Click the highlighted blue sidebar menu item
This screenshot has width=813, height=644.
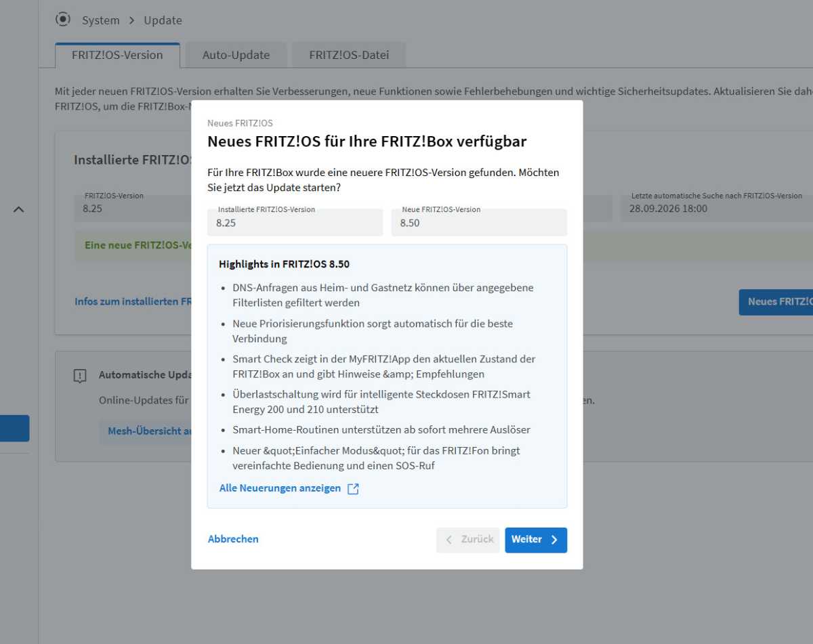[14, 429]
